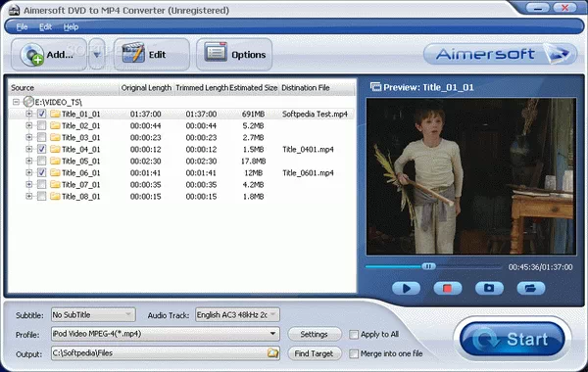Browse output folder icon
This screenshot has height=372, width=588.
click(x=273, y=352)
